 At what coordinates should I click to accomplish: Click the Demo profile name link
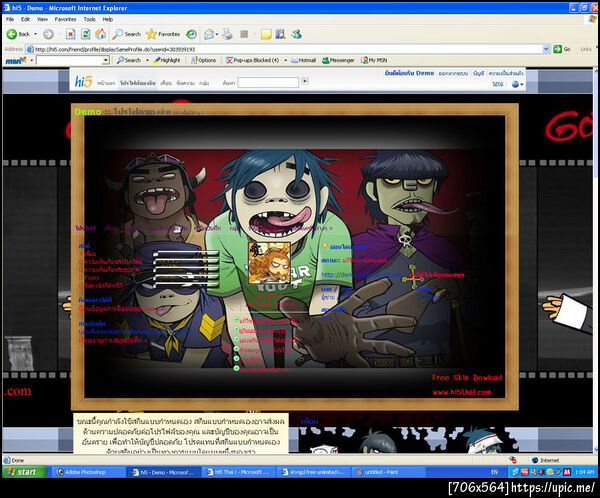(88, 111)
